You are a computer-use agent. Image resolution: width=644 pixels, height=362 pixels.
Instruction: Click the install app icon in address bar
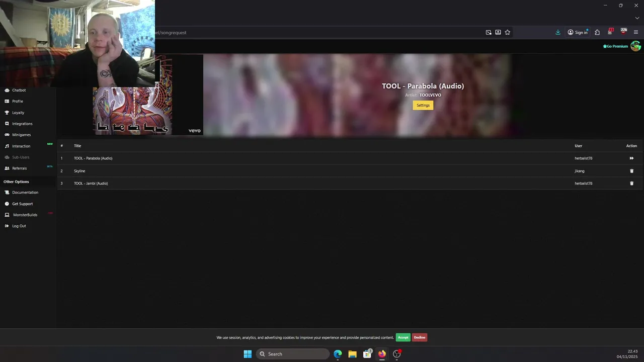coord(498,32)
